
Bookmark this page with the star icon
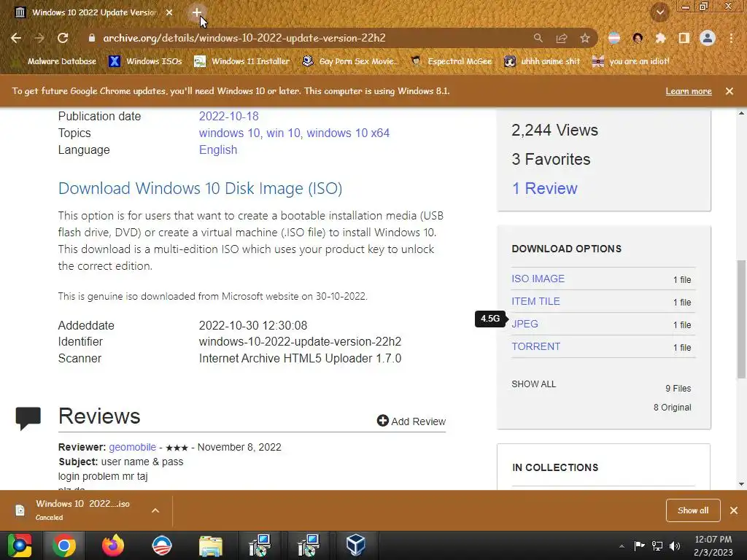click(585, 38)
